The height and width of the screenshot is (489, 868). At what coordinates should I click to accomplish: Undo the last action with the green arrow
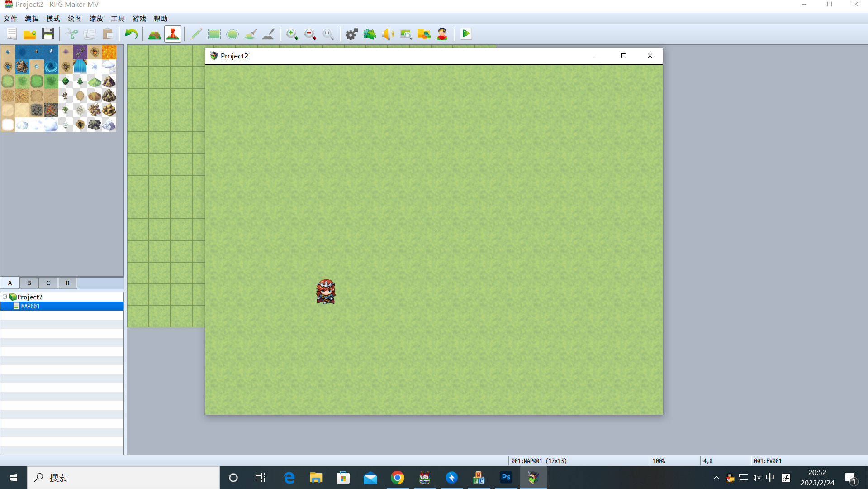coord(131,34)
